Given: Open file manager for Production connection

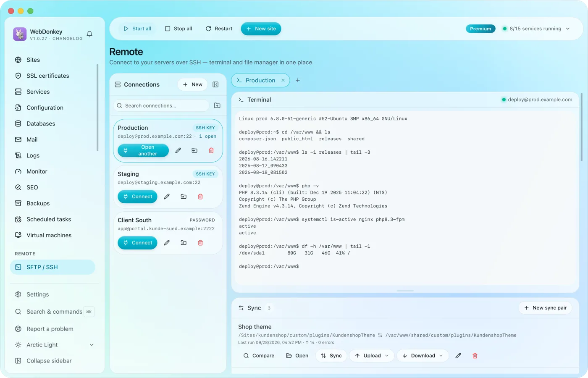Looking at the screenshot, I should click(x=194, y=150).
